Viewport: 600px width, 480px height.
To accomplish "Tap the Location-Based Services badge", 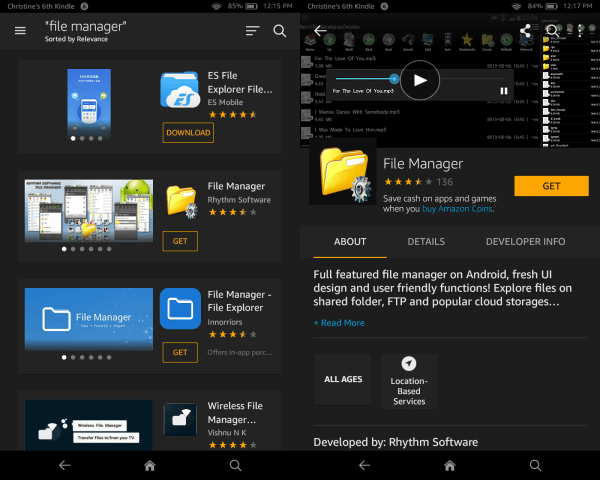I will point(409,382).
